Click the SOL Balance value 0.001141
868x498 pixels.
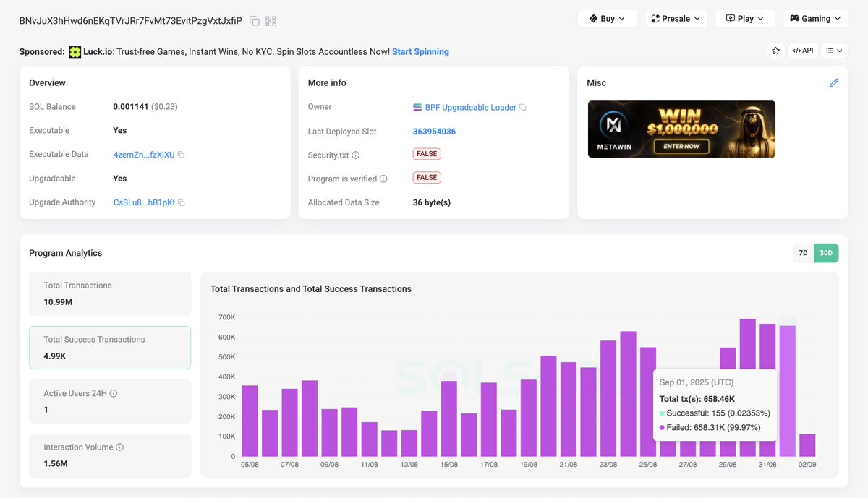click(x=131, y=107)
